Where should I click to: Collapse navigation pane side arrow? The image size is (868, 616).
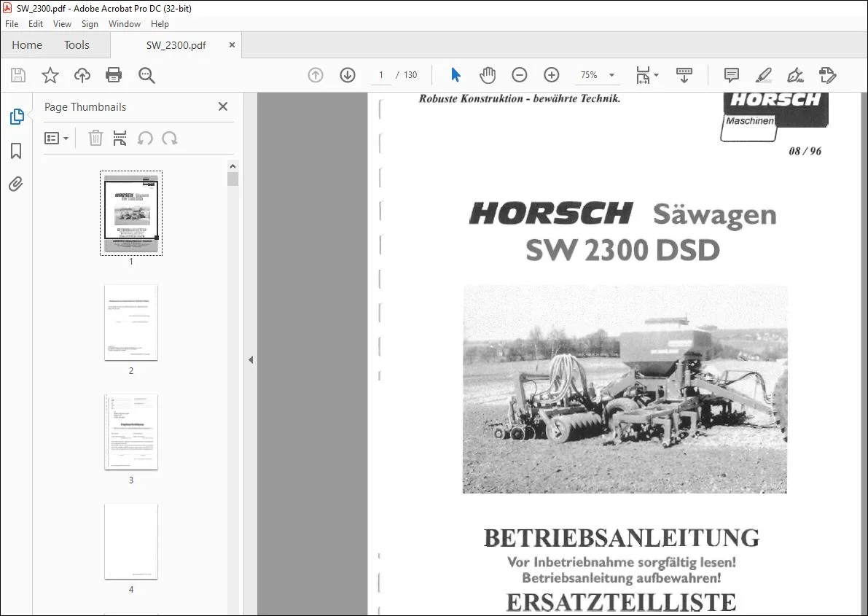click(251, 360)
